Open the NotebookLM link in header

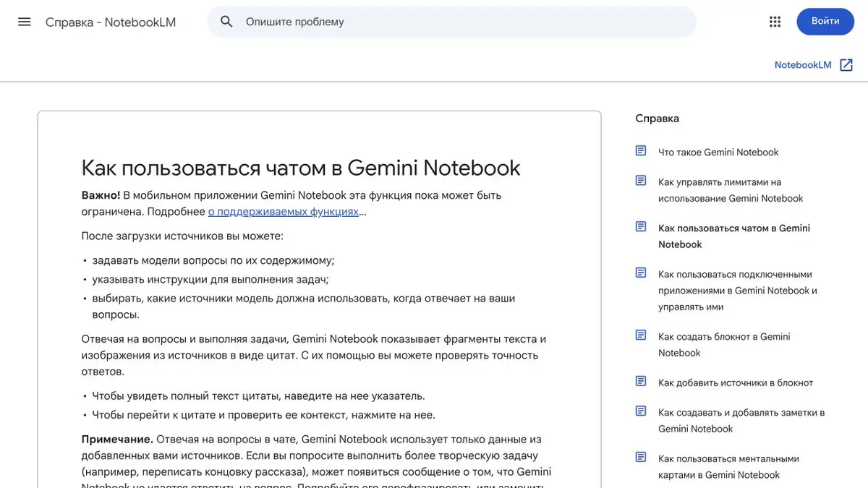[803, 65]
